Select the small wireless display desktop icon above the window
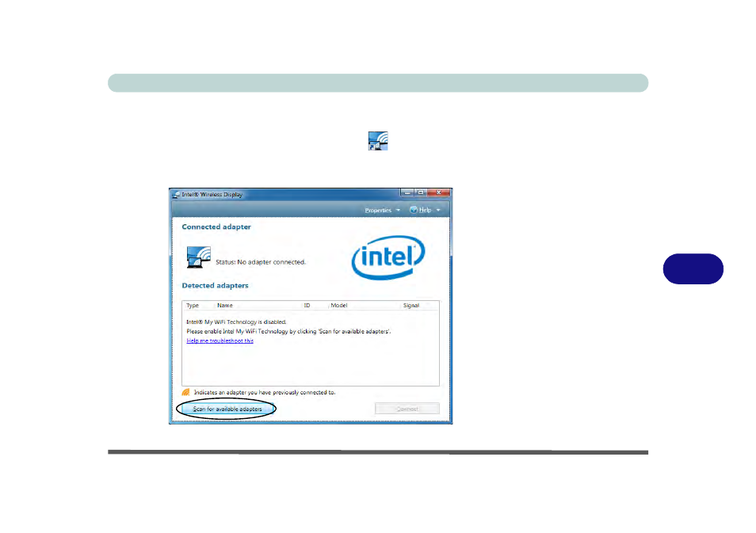756x533 pixels. point(378,140)
